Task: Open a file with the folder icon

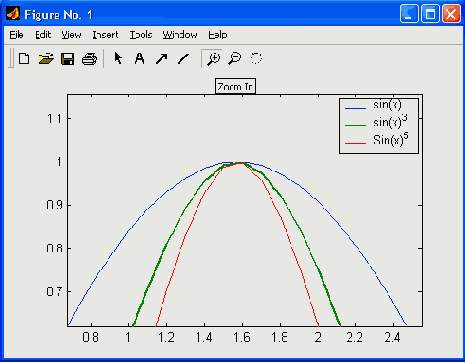Action: tap(46, 59)
